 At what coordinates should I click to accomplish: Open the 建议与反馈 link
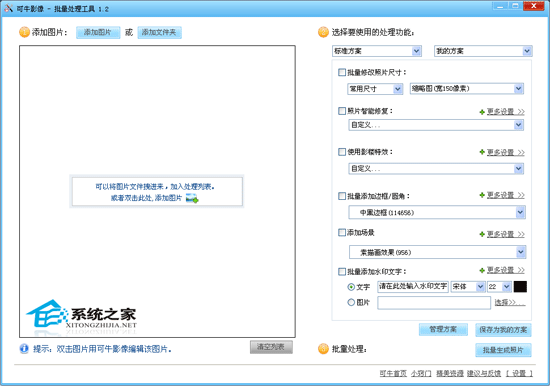484,373
